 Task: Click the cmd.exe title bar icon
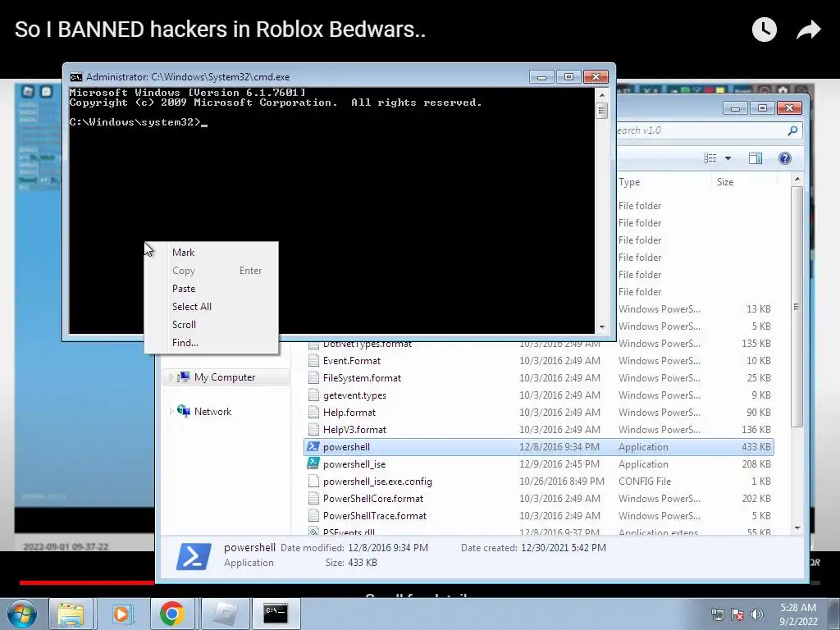(76, 76)
